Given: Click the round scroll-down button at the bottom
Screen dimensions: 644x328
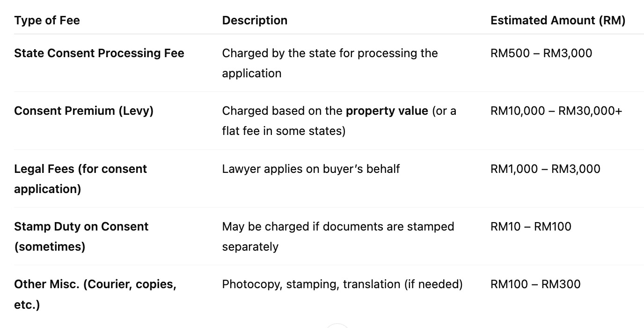Looking at the screenshot, I should 338,326.
